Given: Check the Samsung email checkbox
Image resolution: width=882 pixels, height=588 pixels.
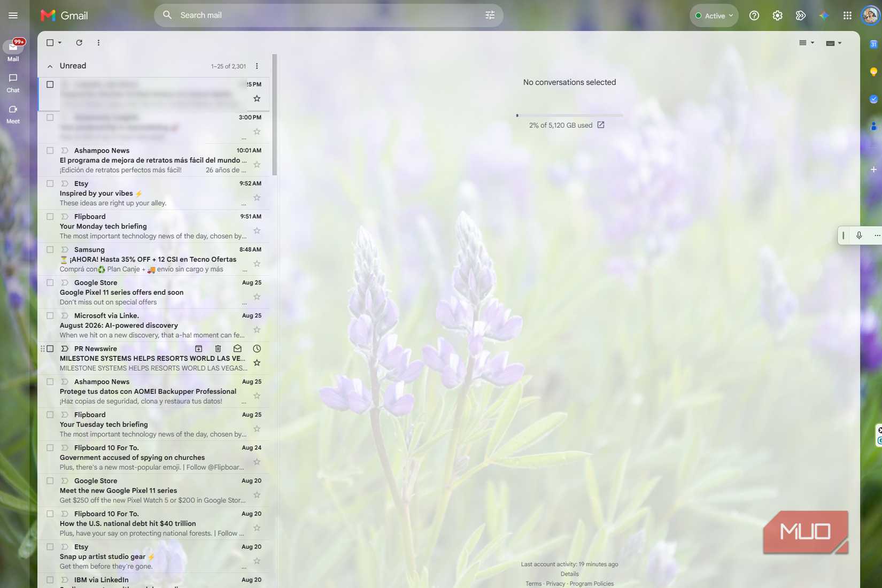Looking at the screenshot, I should click(50, 250).
